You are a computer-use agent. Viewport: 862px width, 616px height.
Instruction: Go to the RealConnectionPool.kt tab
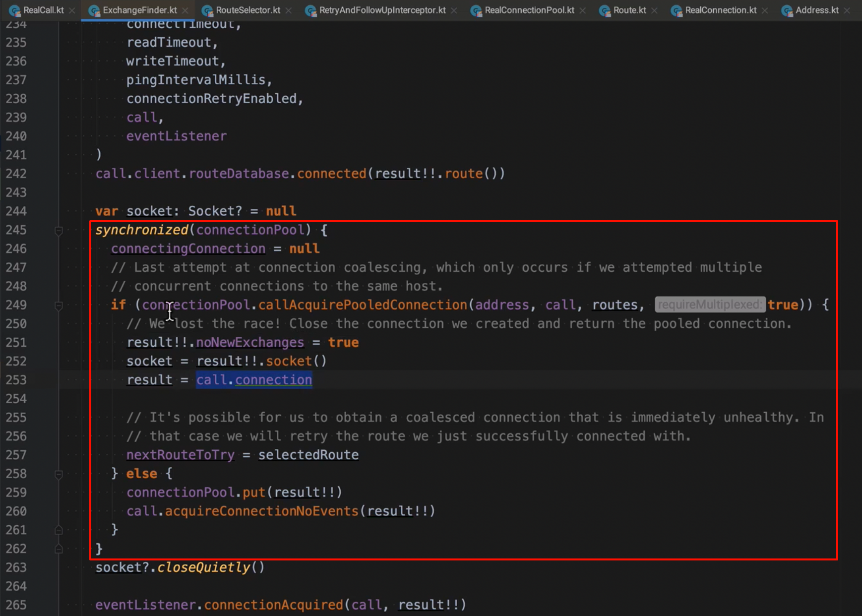pyautogui.click(x=529, y=10)
